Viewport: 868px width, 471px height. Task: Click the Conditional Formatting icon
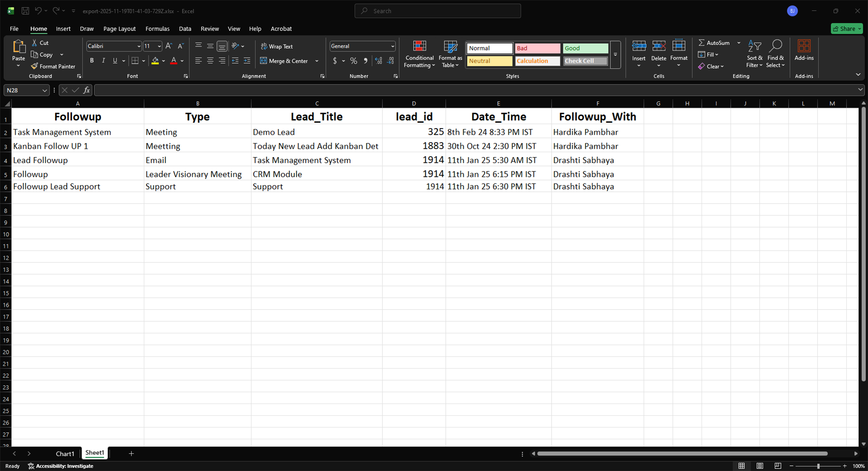(x=420, y=46)
